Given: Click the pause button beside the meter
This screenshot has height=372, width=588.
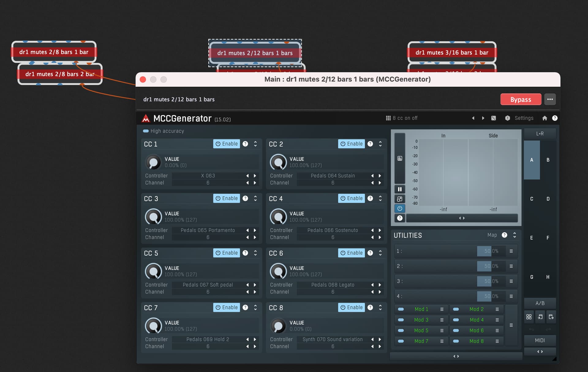Looking at the screenshot, I should coord(400,189).
